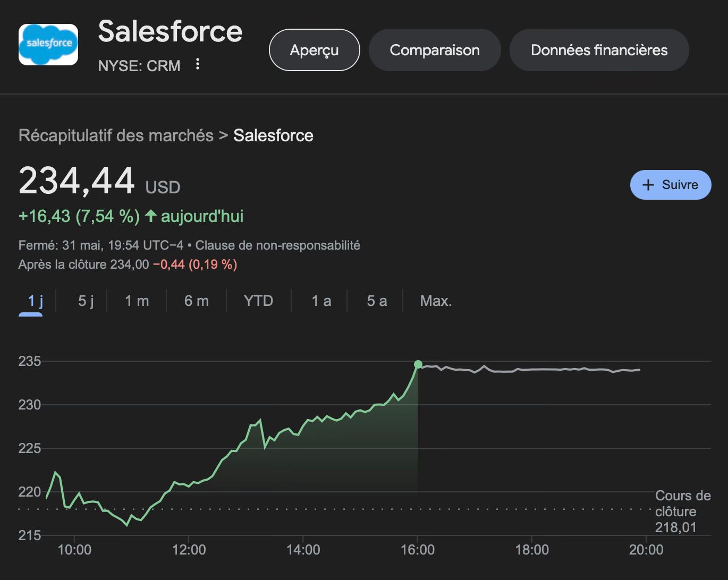Select the 6 m time range

(196, 301)
